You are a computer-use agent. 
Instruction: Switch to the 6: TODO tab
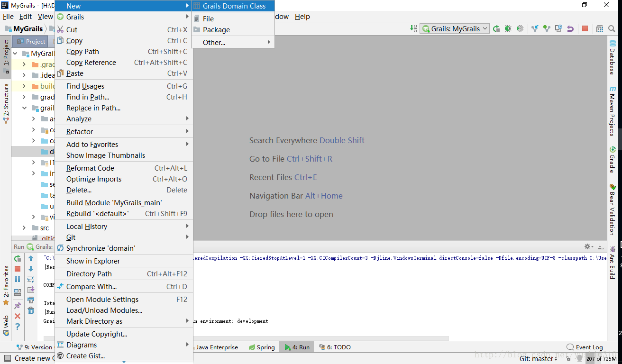tap(335, 347)
